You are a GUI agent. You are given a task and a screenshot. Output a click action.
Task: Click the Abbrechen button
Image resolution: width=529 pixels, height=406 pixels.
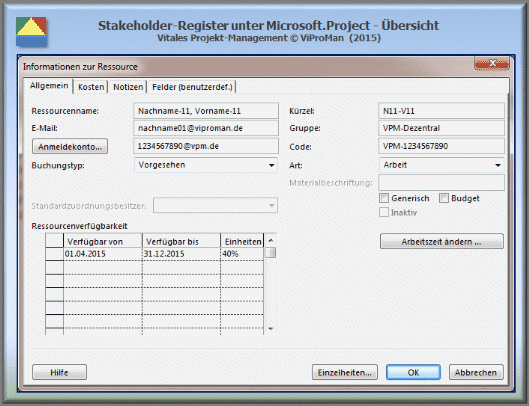tap(476, 372)
